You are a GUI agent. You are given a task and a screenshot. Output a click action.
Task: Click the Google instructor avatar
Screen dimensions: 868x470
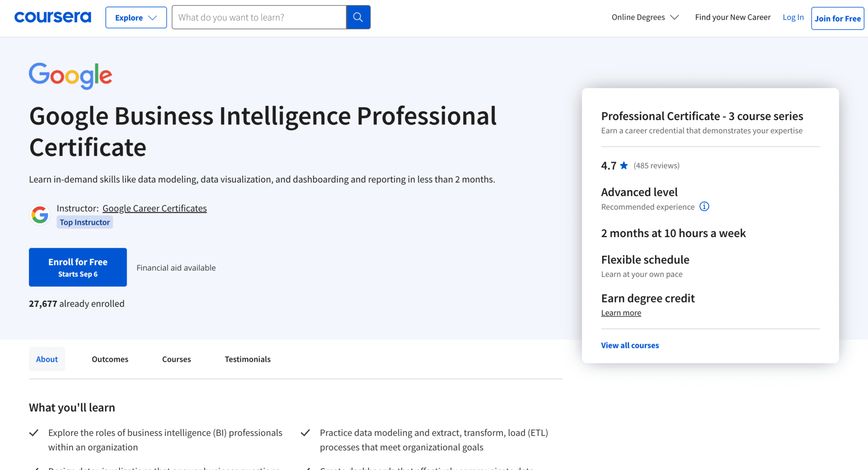[39, 215]
